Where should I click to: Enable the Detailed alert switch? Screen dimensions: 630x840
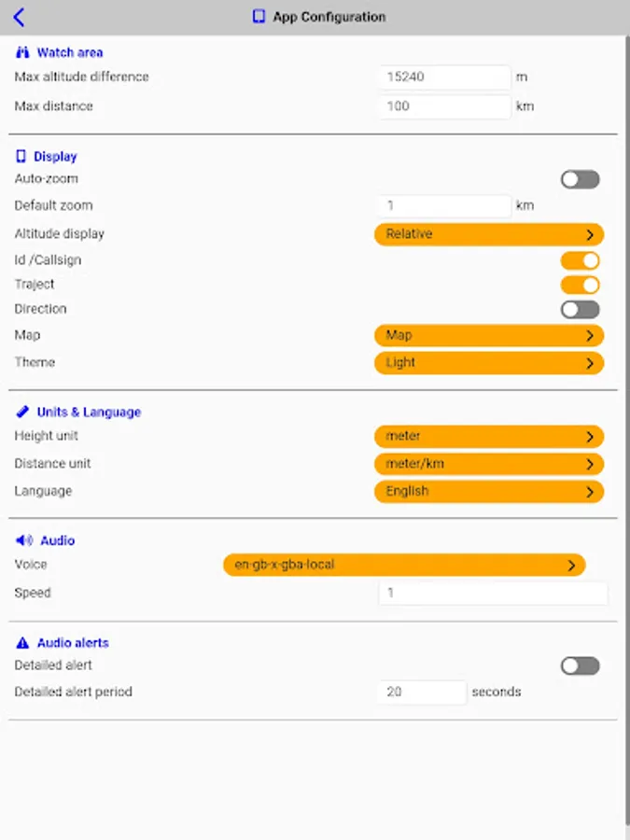click(580, 665)
